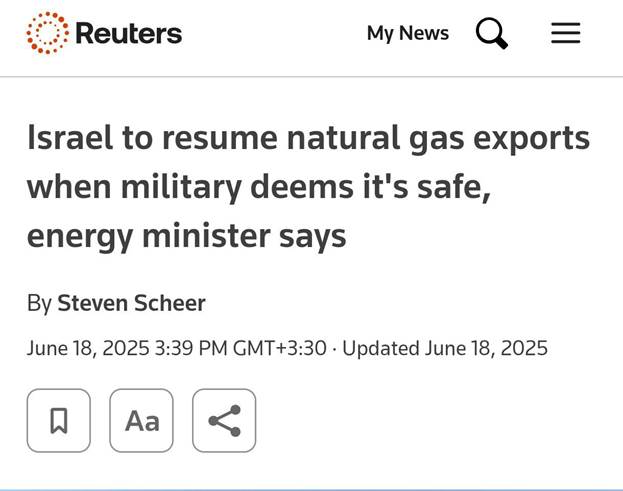
Task: Click the word 'exports' in headline
Action: click(530, 139)
